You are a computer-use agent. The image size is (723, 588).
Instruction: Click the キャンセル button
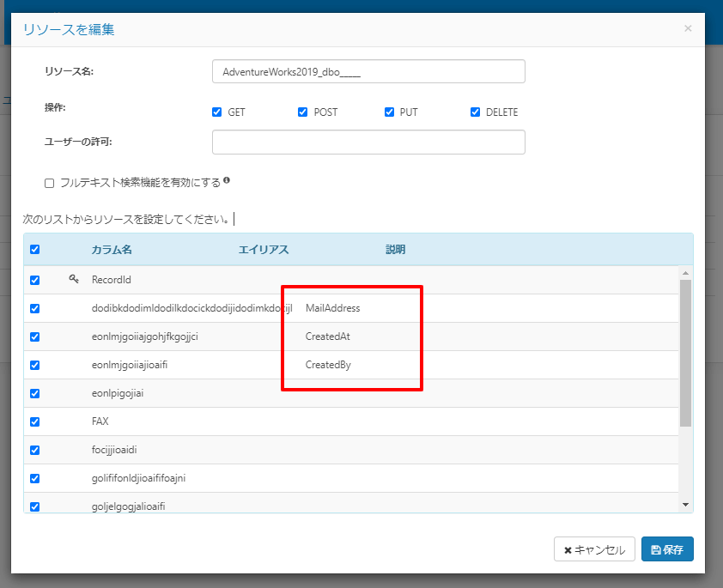click(x=594, y=549)
